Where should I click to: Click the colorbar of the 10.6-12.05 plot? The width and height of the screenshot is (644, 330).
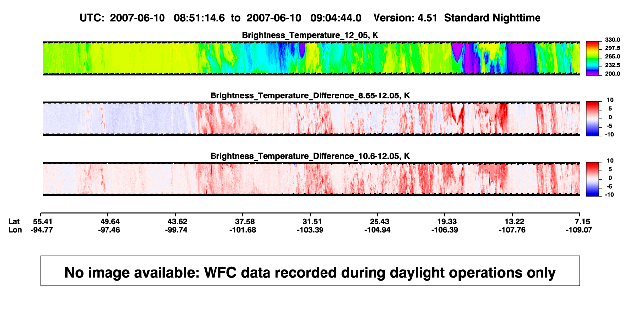click(592, 179)
